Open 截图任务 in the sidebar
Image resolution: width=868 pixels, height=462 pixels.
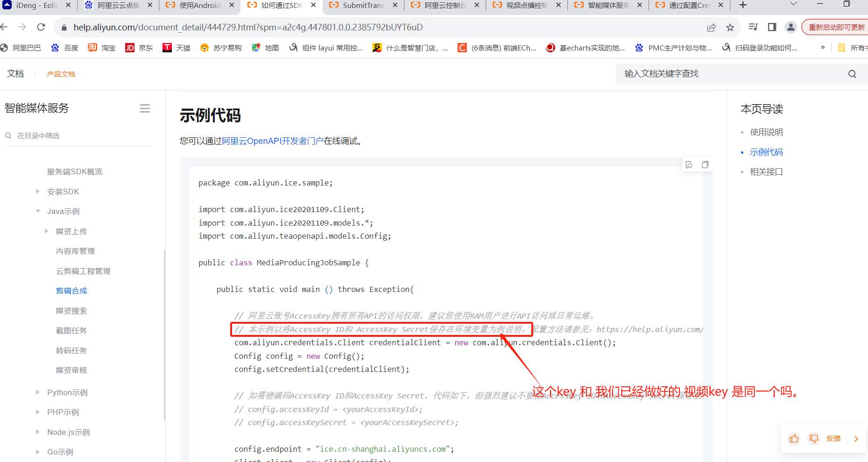(x=71, y=330)
